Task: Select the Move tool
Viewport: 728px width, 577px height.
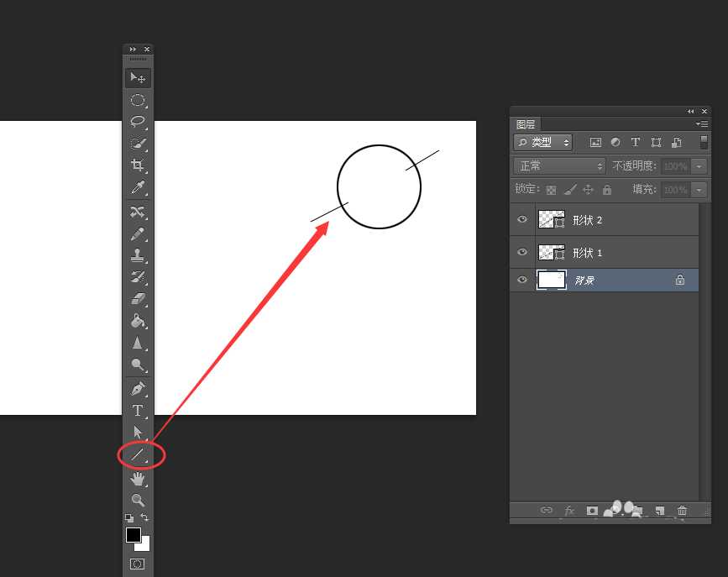Action: click(x=138, y=78)
